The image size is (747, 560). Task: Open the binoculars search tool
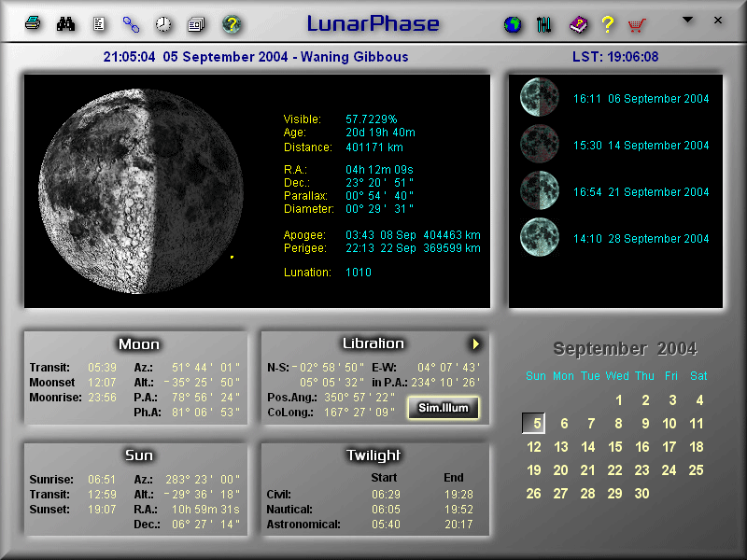click(x=65, y=24)
